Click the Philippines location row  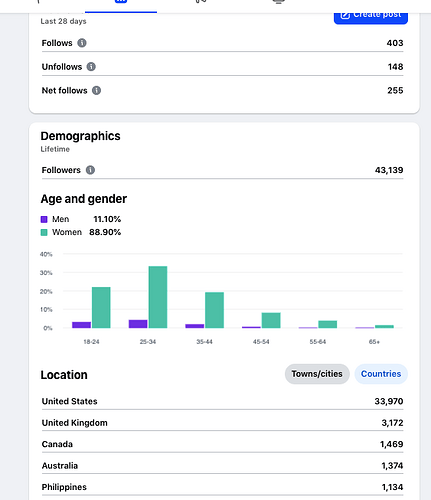(x=222, y=487)
